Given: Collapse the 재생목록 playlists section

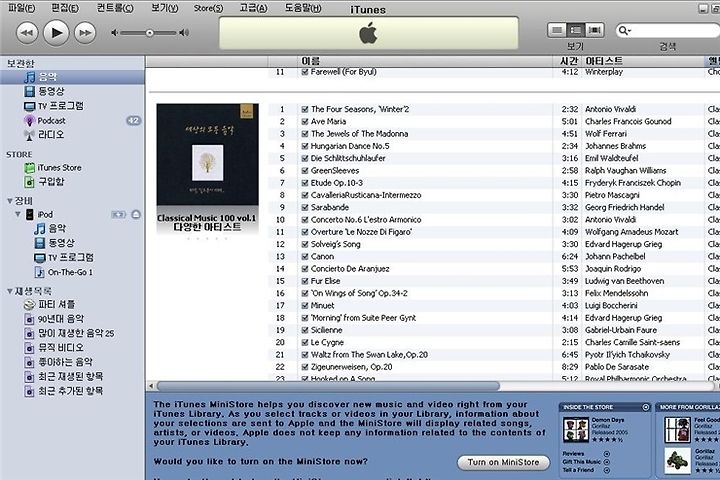Looking at the screenshot, I should (9, 291).
